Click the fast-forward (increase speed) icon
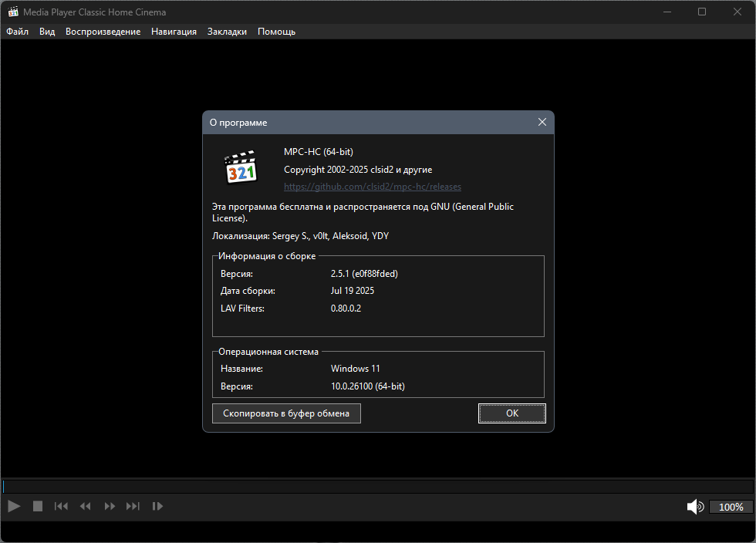The height and width of the screenshot is (543, 756). [110, 506]
